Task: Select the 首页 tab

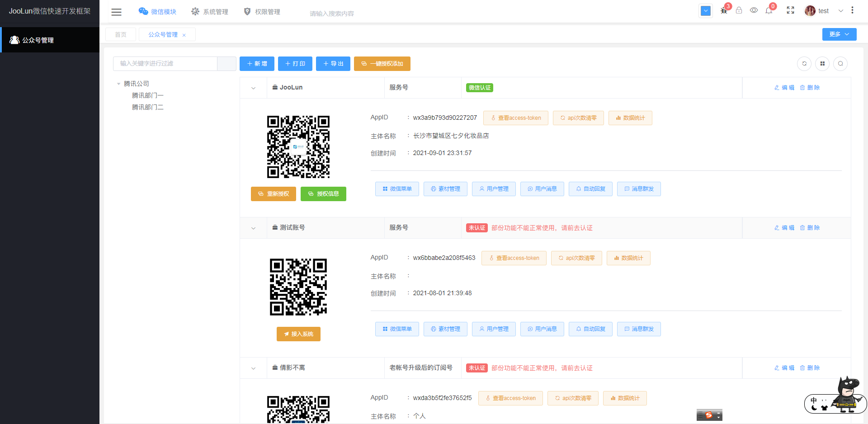Action: point(121,35)
